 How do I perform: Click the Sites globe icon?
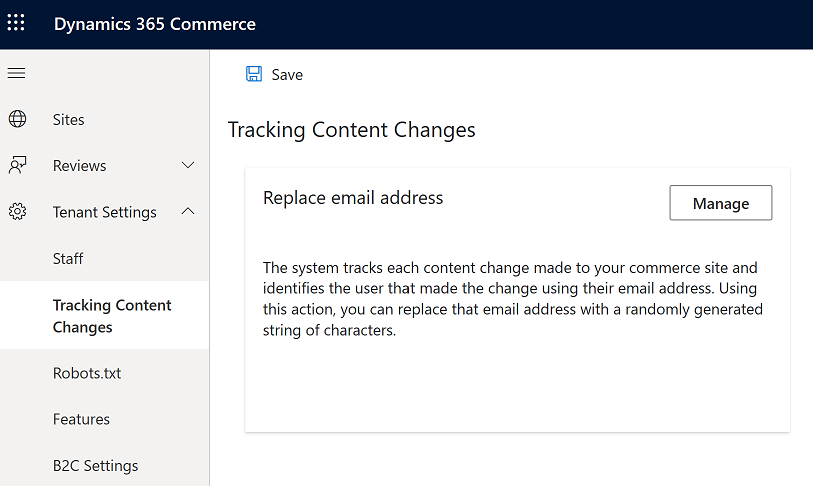(17, 119)
